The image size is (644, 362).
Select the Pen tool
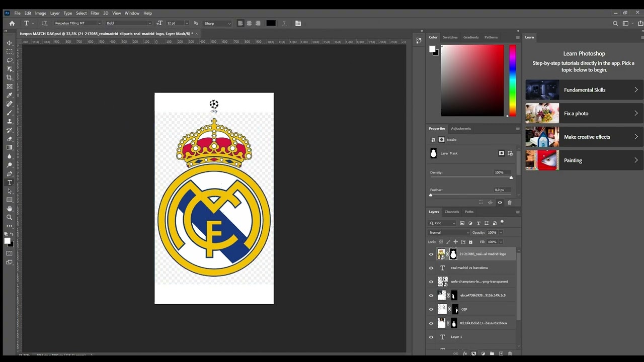click(x=9, y=173)
